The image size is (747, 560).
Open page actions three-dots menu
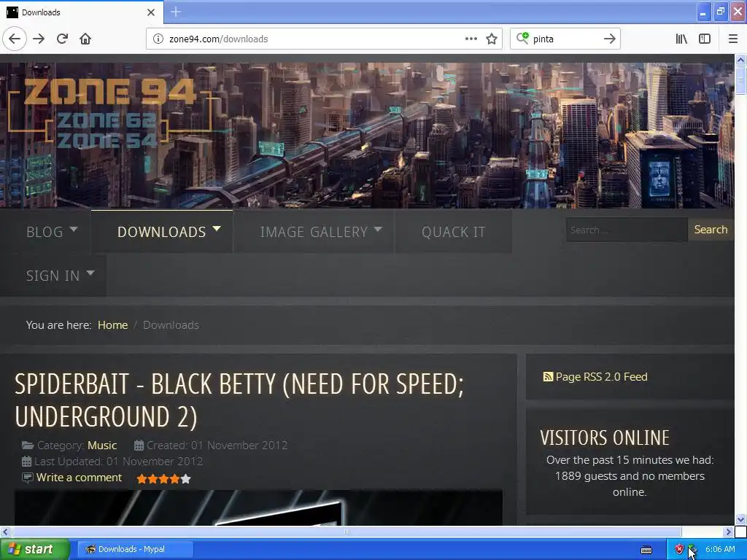tap(471, 39)
